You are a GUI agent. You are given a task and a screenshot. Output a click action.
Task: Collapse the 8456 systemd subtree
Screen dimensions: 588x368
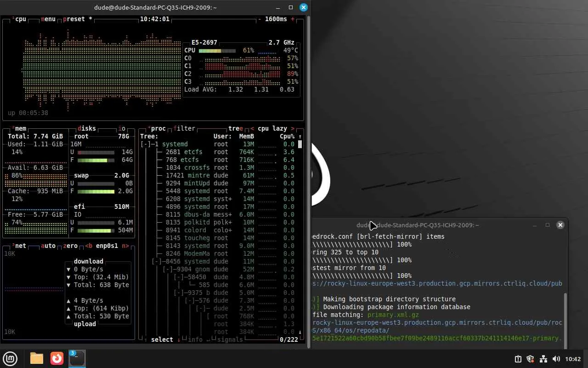pyautogui.click(x=157, y=261)
